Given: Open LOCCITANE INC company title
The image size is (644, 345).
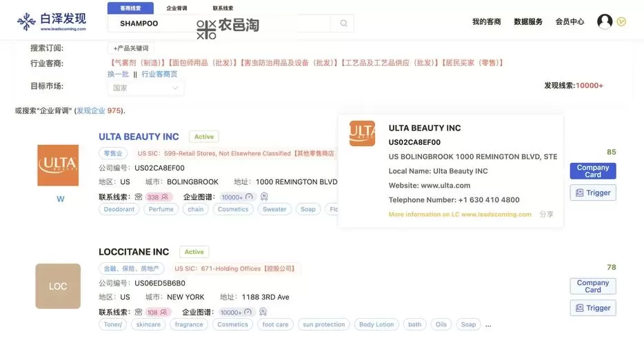Looking at the screenshot, I should [134, 252].
